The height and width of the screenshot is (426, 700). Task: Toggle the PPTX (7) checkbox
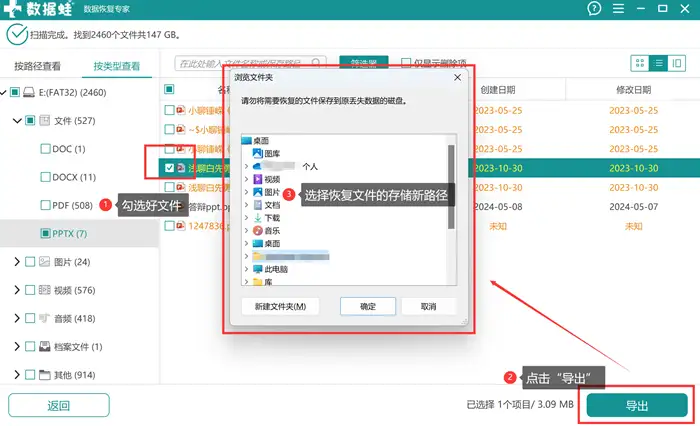pyautogui.click(x=45, y=233)
